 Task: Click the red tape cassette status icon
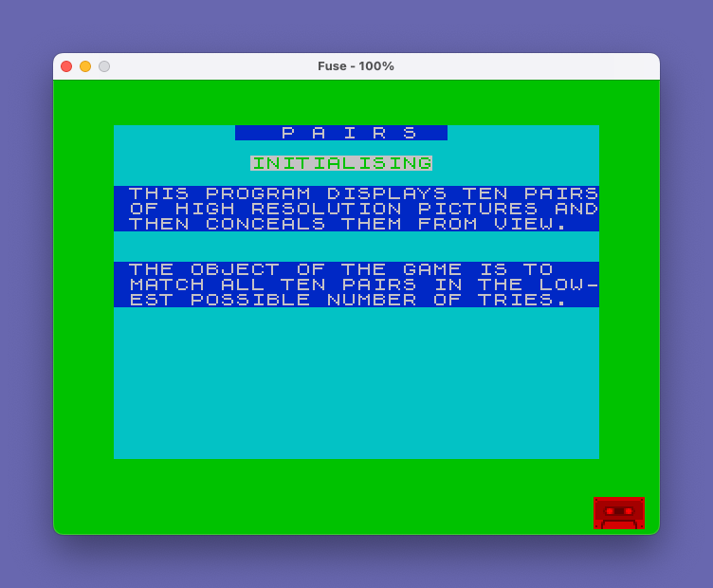tap(619, 513)
